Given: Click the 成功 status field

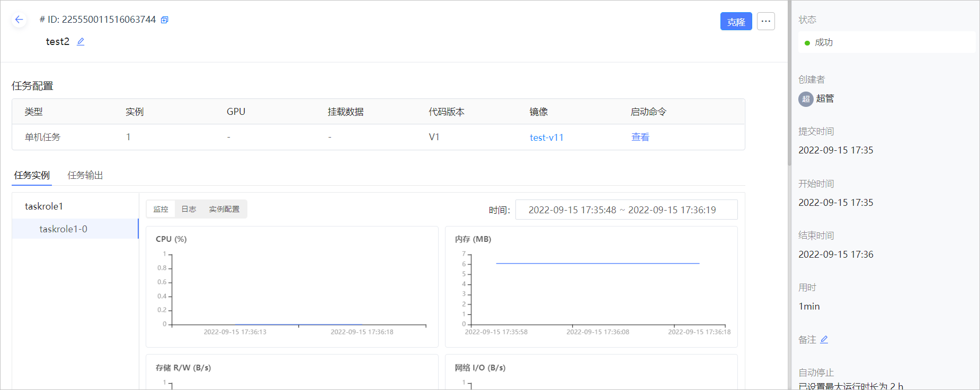Looking at the screenshot, I should (x=887, y=42).
